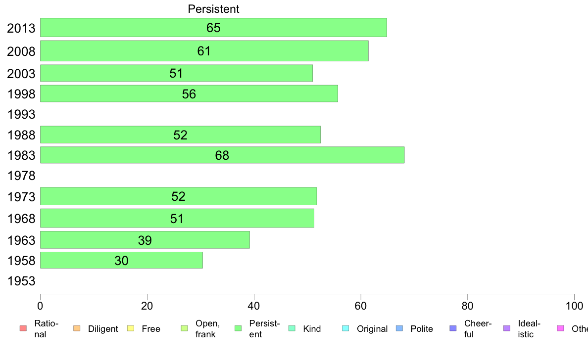588x364 pixels.
Task: Click the Kind legend swatch
Action: pyautogui.click(x=292, y=328)
